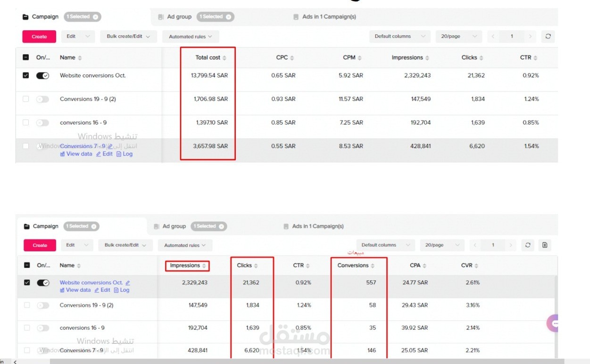
Task: Open Default columns dropdown in bottom panel
Action: (385, 245)
